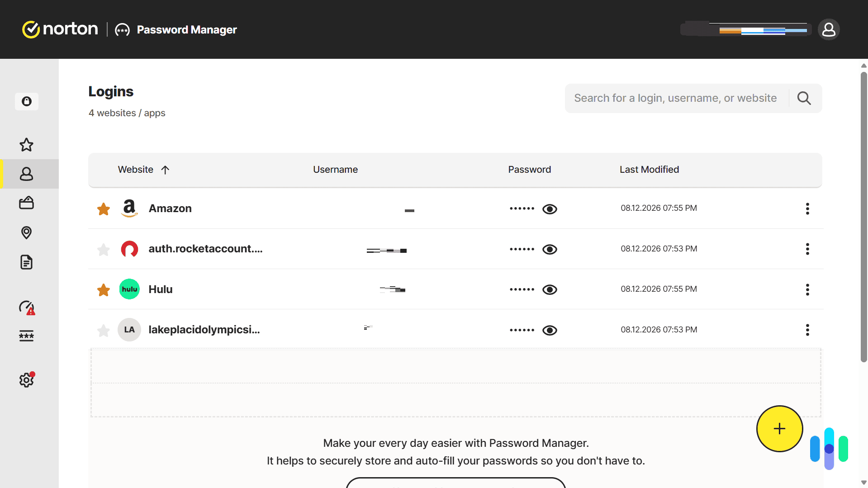Click the Norton logo
Screen dimensions: 868x488
(60, 29)
